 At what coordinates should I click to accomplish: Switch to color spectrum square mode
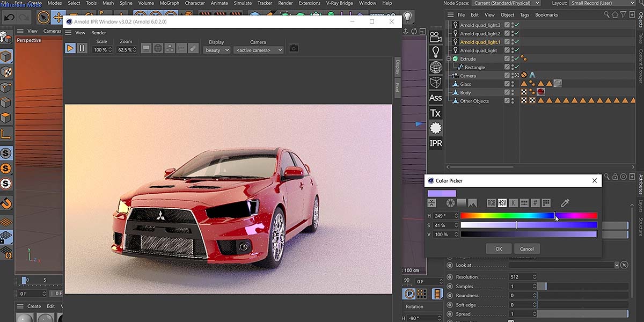tap(462, 203)
